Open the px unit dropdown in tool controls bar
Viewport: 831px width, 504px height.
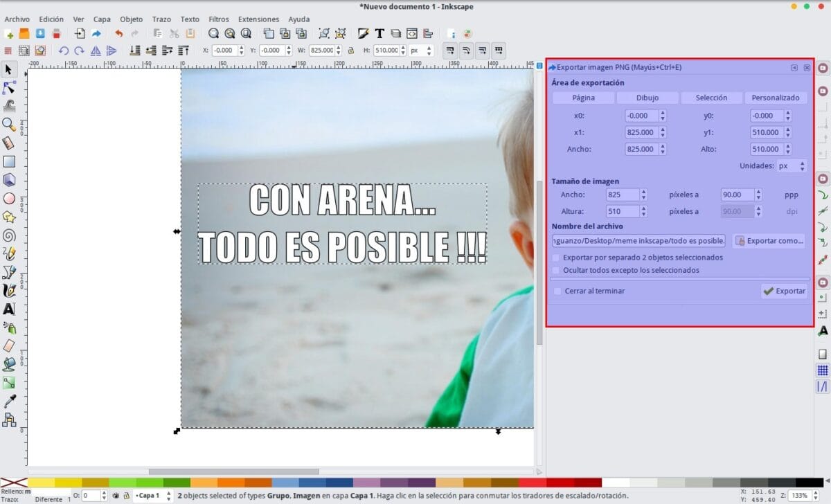tap(421, 51)
